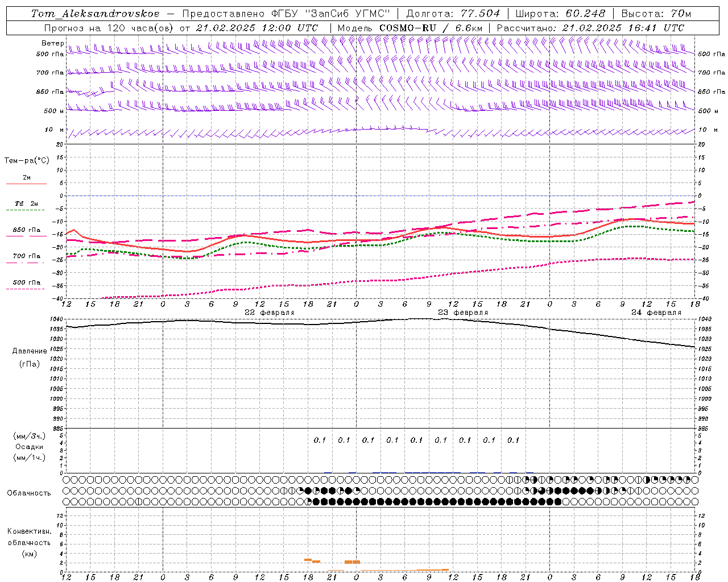The image size is (728, 582).
Task: Select the elevation text Высота: 70м
Action: pyautogui.click(x=656, y=14)
